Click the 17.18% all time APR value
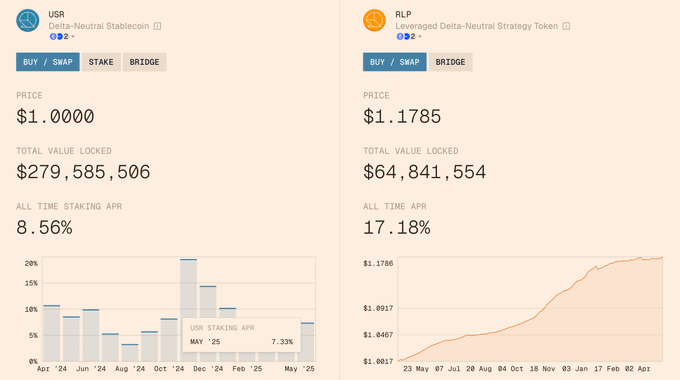 397,228
